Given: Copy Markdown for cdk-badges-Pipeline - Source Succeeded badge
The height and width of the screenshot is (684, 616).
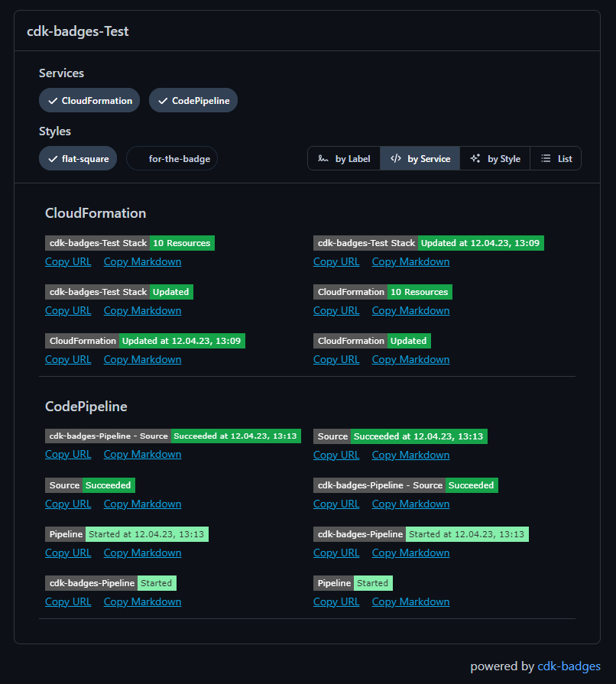Looking at the screenshot, I should [410, 504].
